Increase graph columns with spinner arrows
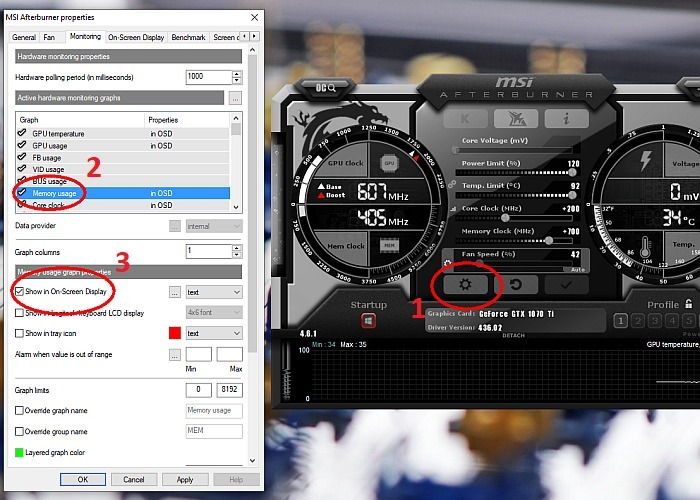 point(237,248)
